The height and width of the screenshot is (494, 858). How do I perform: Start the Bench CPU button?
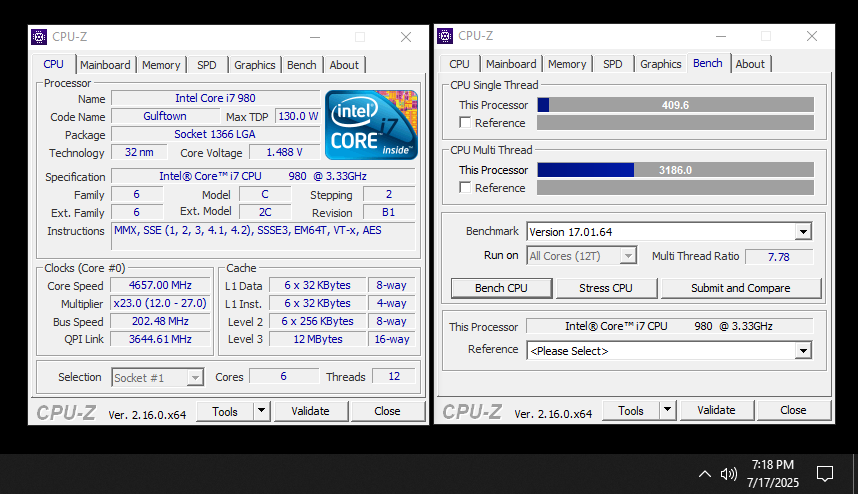point(501,288)
